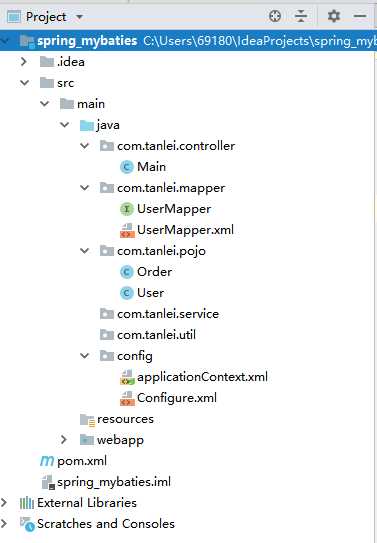Click the UserMapper interface icon
This screenshot has height=543, width=377.
click(x=127, y=209)
